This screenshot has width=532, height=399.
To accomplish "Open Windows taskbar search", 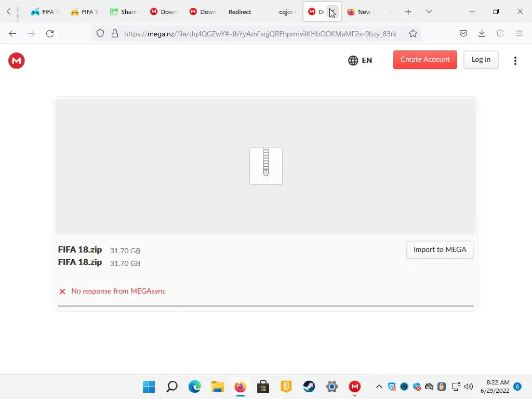I will click(171, 387).
